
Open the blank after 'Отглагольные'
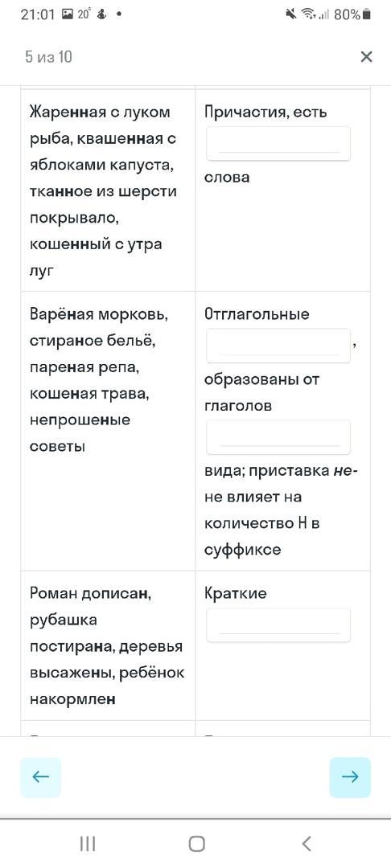(278, 346)
